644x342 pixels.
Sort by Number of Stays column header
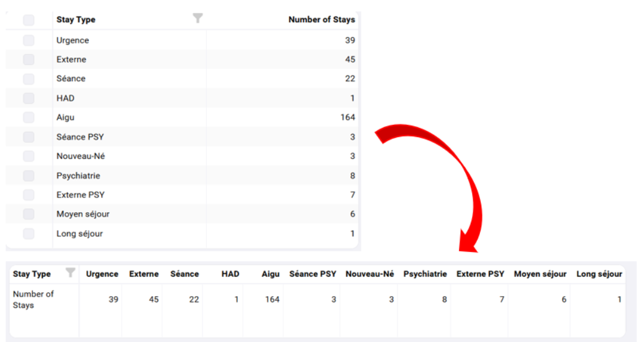(321, 20)
